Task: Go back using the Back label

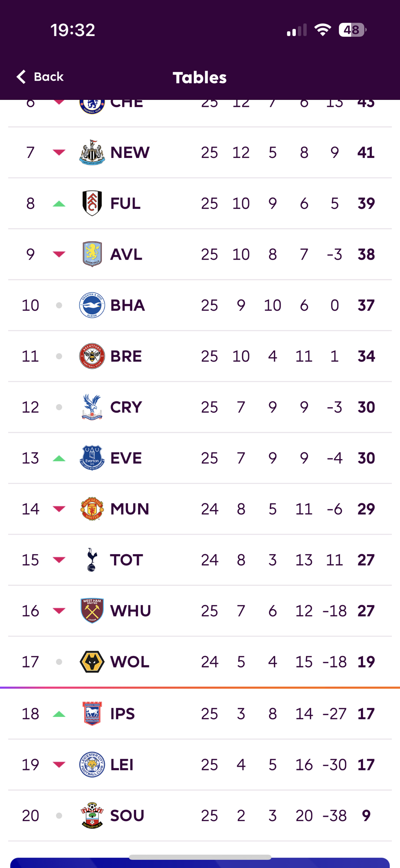Action: (49, 77)
